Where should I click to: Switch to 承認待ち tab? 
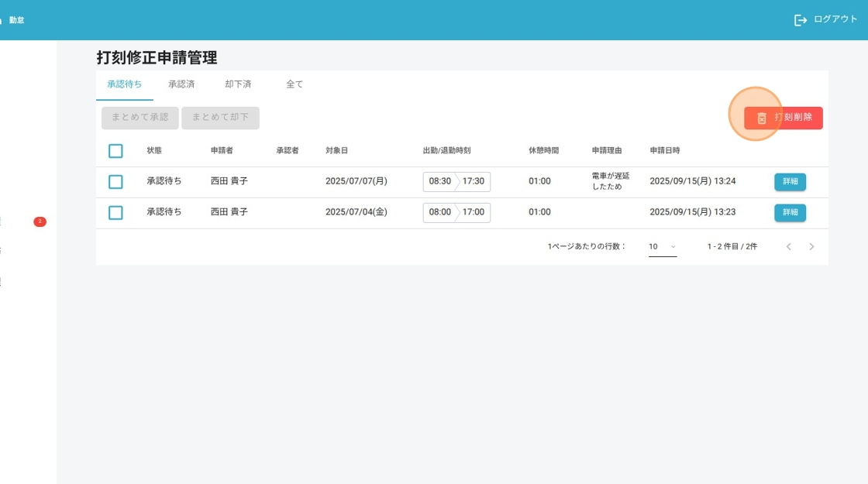(x=125, y=84)
